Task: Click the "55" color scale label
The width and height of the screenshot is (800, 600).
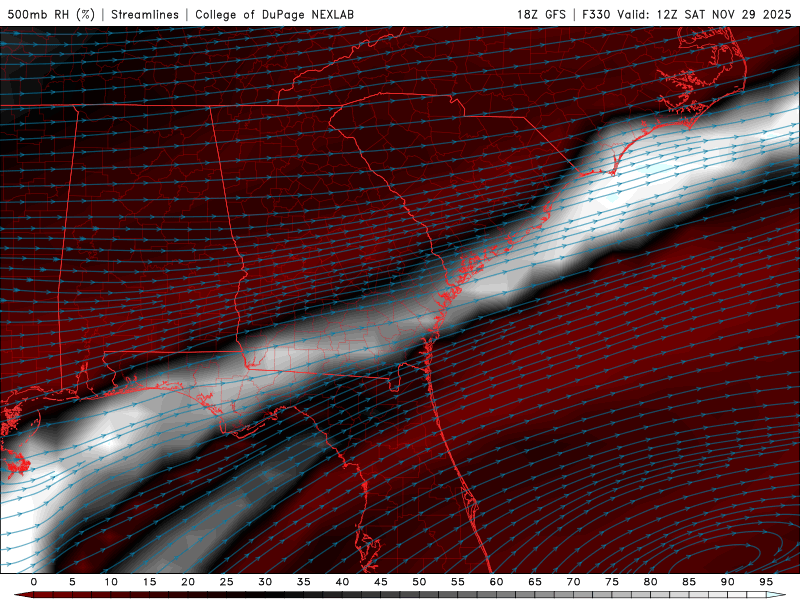Action: tap(458, 582)
